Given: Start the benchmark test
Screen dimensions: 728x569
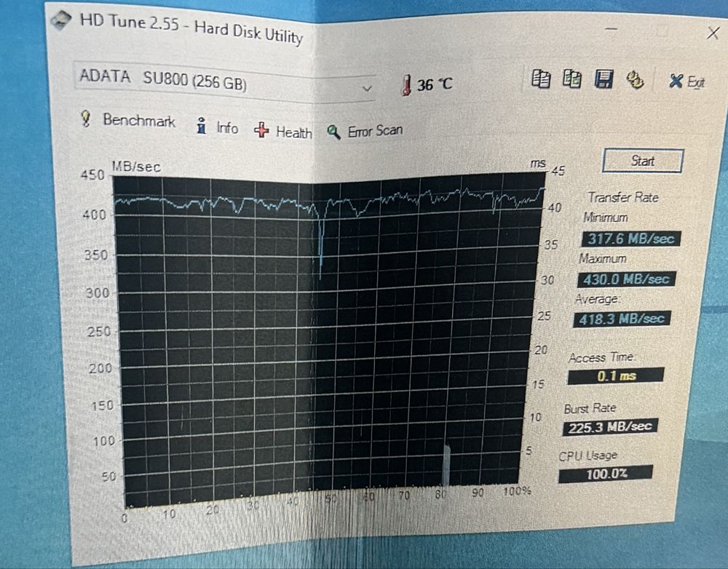Looking at the screenshot, I should [x=643, y=161].
